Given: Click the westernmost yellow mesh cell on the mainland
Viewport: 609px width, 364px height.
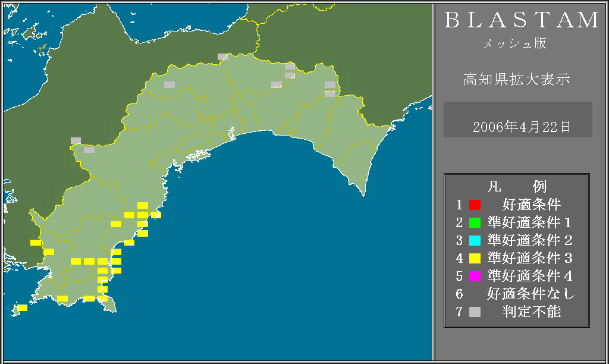Looking at the screenshot, I should point(36,243).
